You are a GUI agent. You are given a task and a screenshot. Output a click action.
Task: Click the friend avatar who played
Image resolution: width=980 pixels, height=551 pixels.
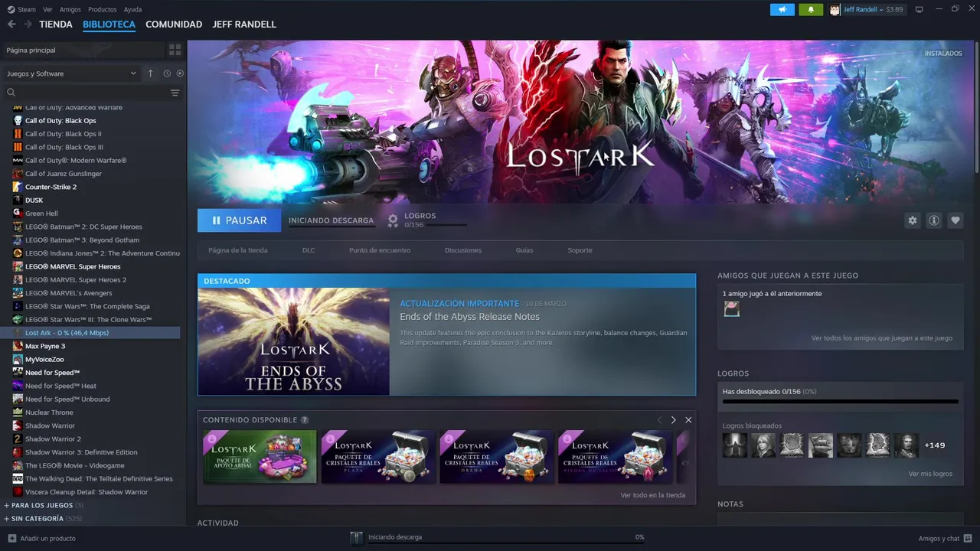(x=732, y=308)
